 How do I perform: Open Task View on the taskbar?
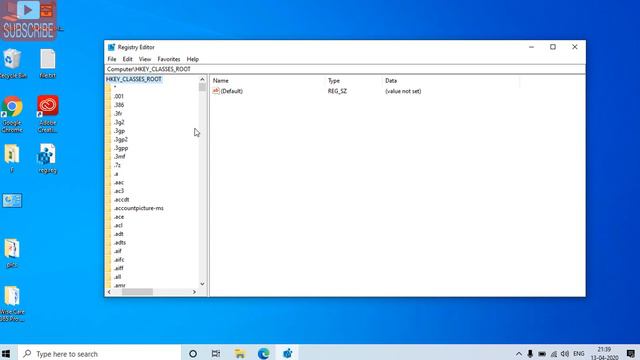(x=216, y=353)
